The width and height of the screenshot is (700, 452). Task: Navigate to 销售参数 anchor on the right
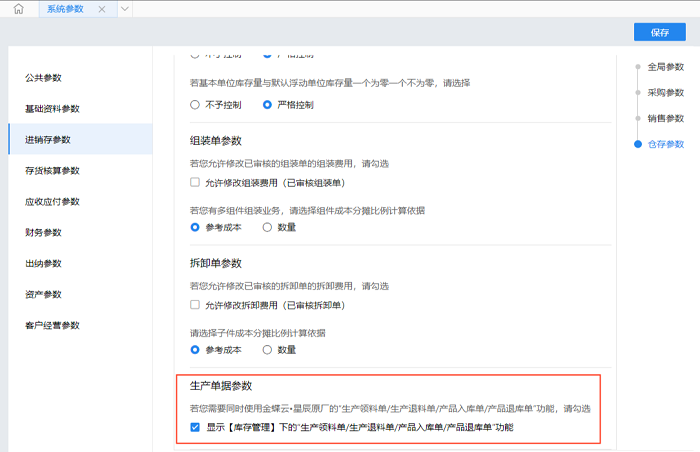665,118
